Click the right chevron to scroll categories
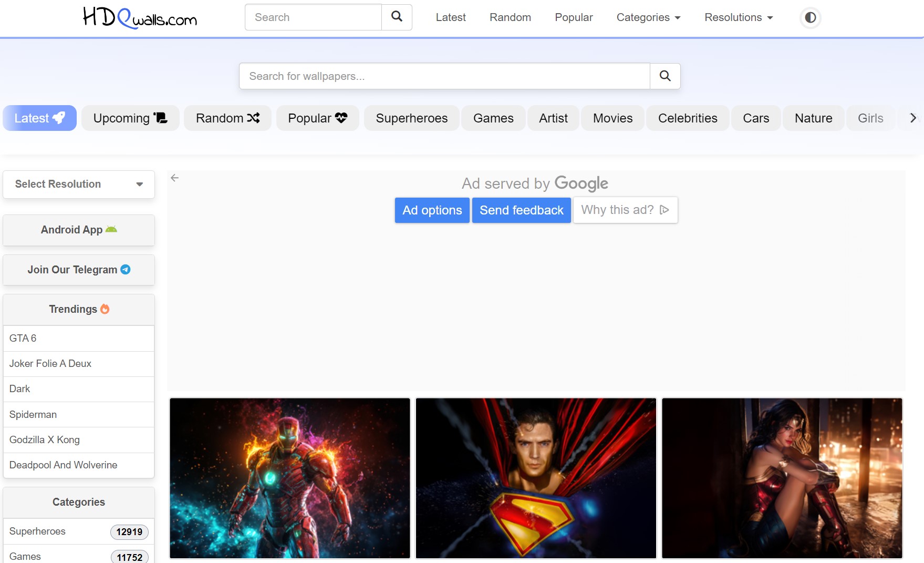The width and height of the screenshot is (924, 563). (x=913, y=118)
